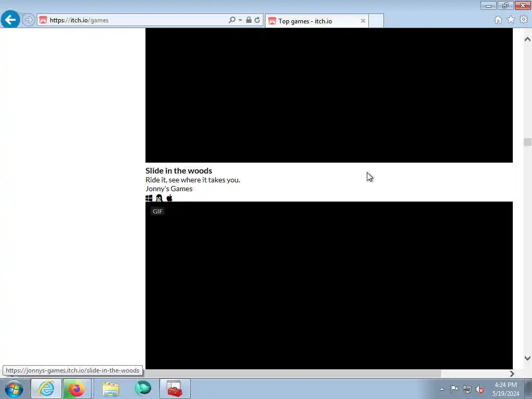532x399 pixels.
Task: Open Favorites with the star icon
Action: [511, 20]
